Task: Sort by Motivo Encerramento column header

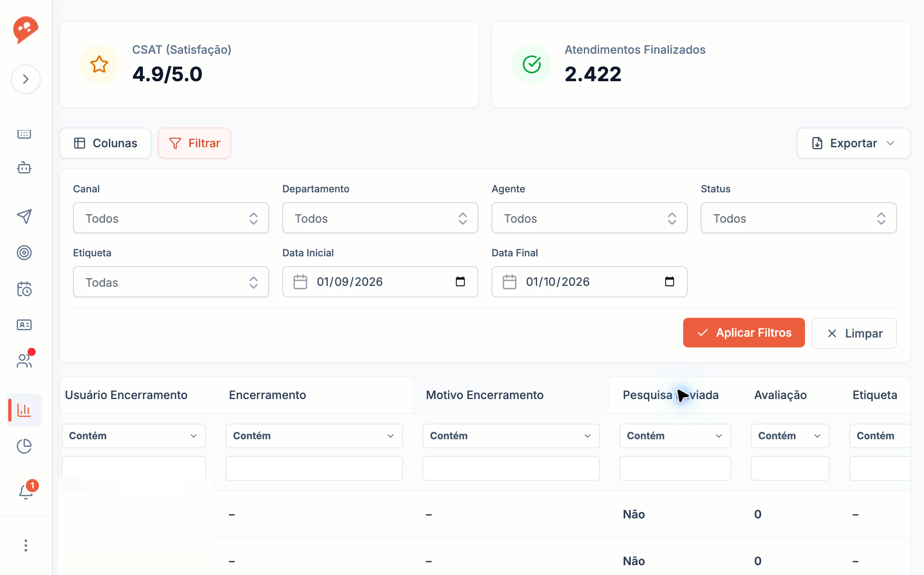Action: pos(485,395)
